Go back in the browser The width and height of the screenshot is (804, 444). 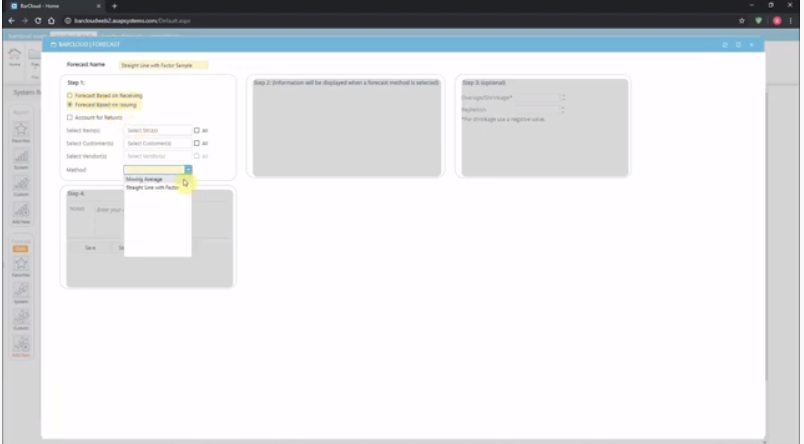(x=11, y=21)
